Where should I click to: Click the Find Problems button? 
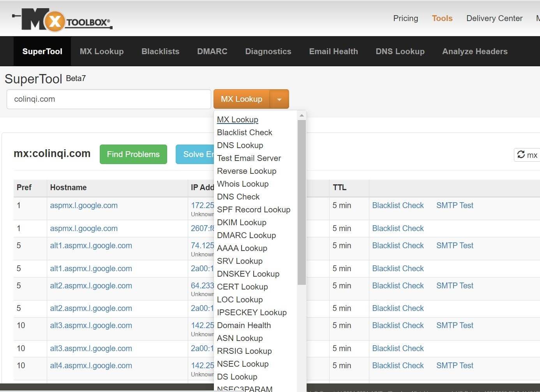pos(133,154)
